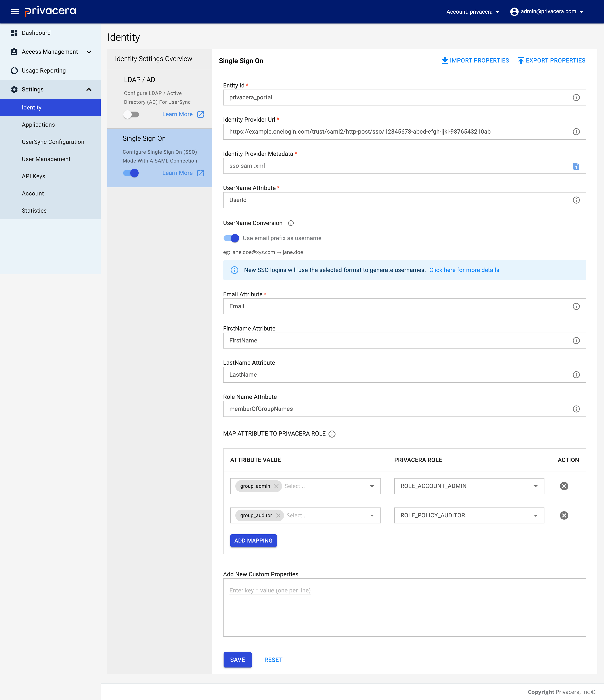Viewport: 604px width, 700px height.
Task: Remove the group_admin tag chip
Action: [x=276, y=486]
